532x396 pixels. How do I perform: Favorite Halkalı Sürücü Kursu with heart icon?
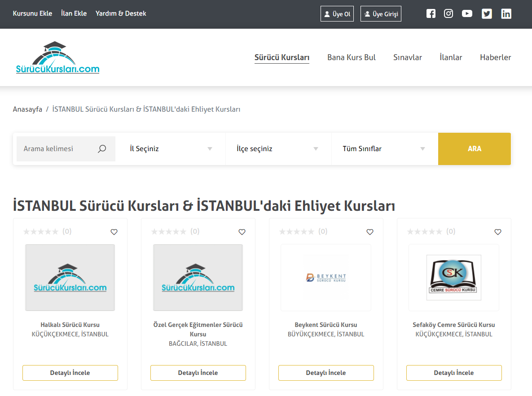(114, 232)
